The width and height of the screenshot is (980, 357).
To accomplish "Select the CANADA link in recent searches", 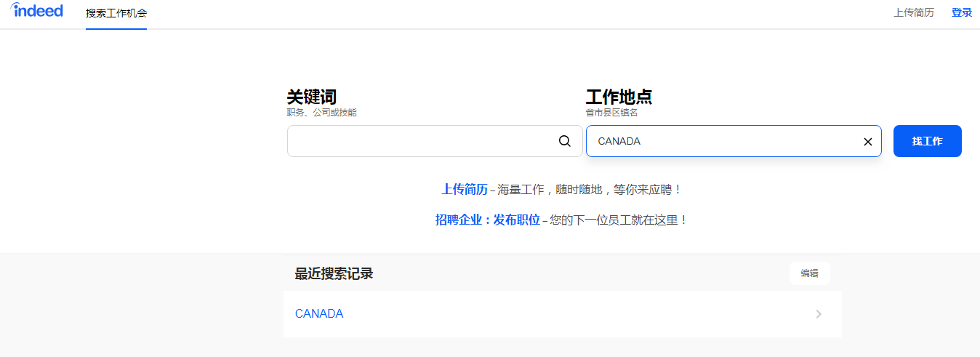I will pos(319,314).
